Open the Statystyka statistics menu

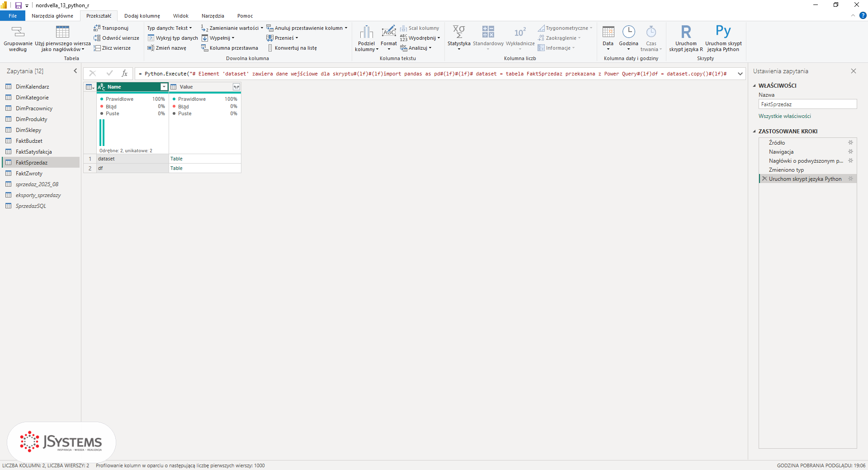[x=459, y=38]
